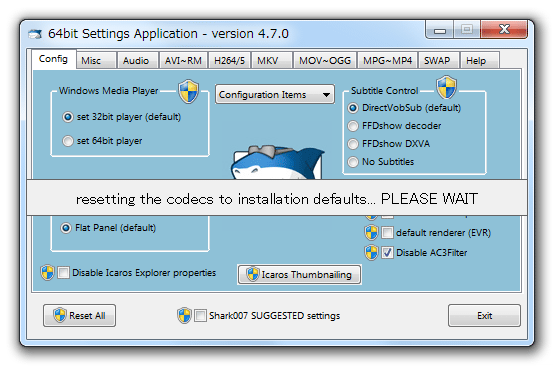Open the MOV~OGG tab
The width and height of the screenshot is (558, 369).
(x=325, y=60)
